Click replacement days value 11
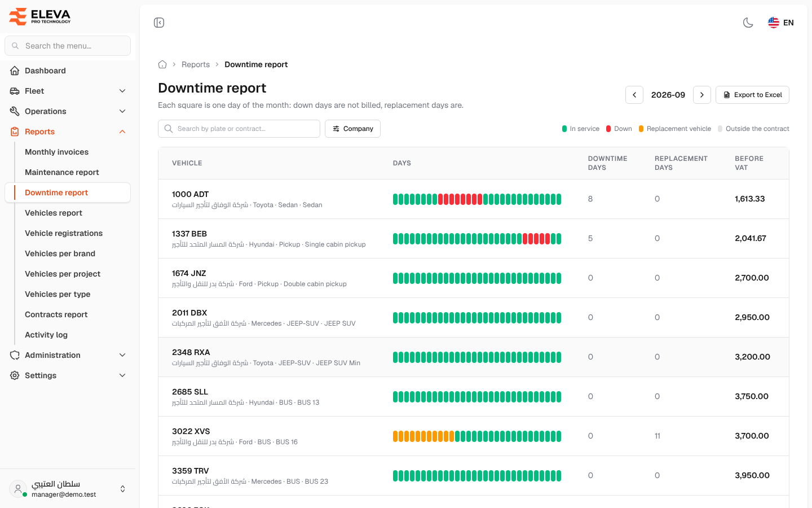The height and width of the screenshot is (508, 812). [x=657, y=436]
